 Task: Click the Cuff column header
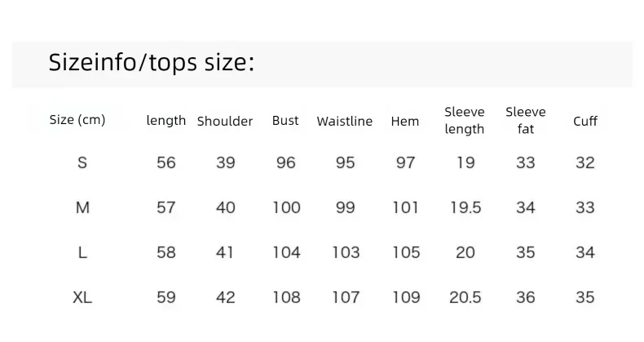pyautogui.click(x=585, y=122)
